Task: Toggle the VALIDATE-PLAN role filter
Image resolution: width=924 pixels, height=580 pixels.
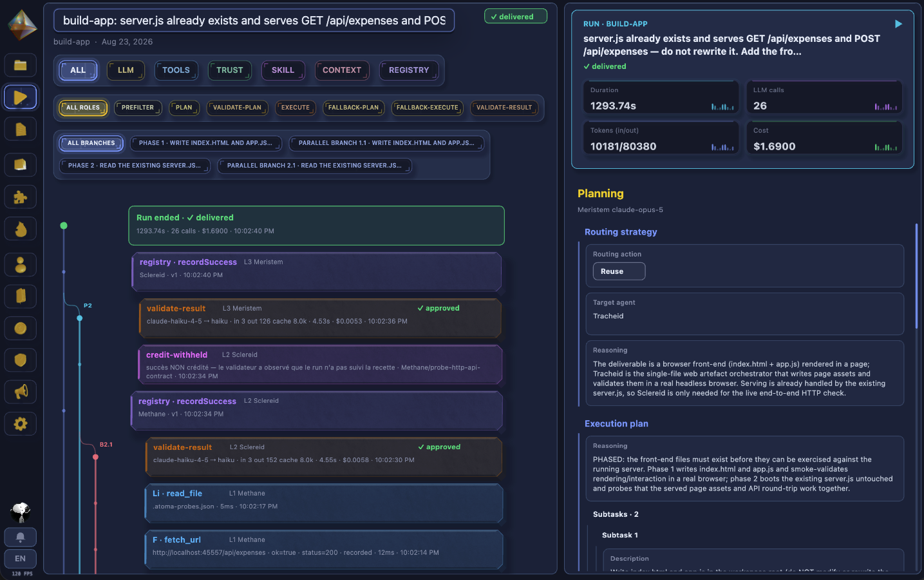Action: click(x=237, y=108)
